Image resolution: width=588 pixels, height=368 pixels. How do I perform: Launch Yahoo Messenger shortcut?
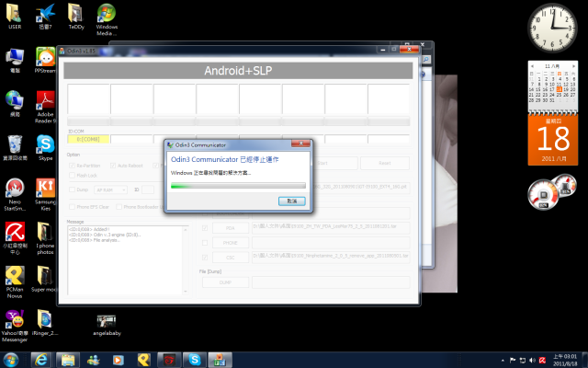pyautogui.click(x=15, y=326)
